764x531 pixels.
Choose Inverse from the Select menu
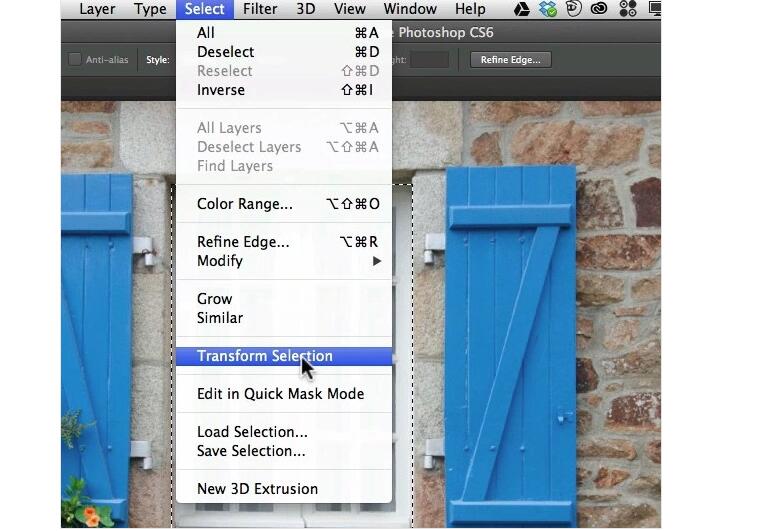point(284,90)
